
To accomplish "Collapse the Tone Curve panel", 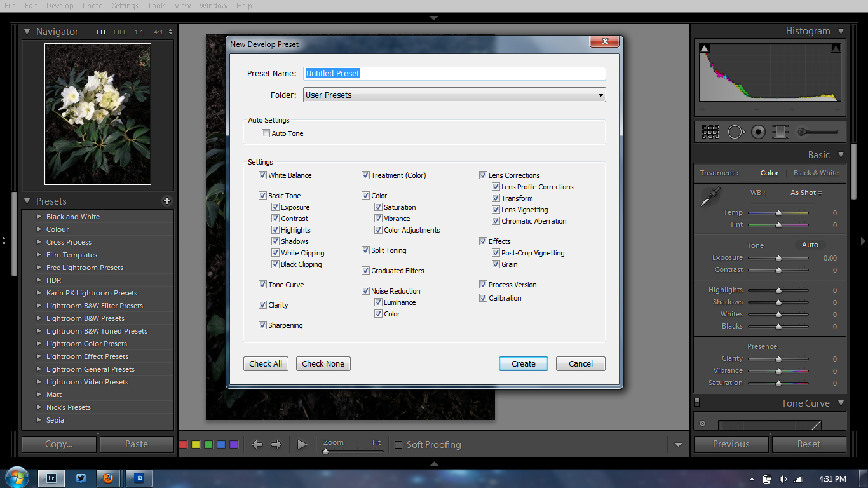I will [x=841, y=403].
